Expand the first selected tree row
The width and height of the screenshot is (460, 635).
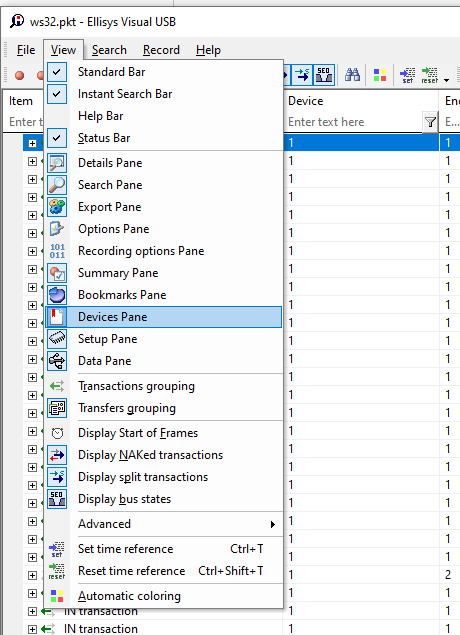point(32,143)
